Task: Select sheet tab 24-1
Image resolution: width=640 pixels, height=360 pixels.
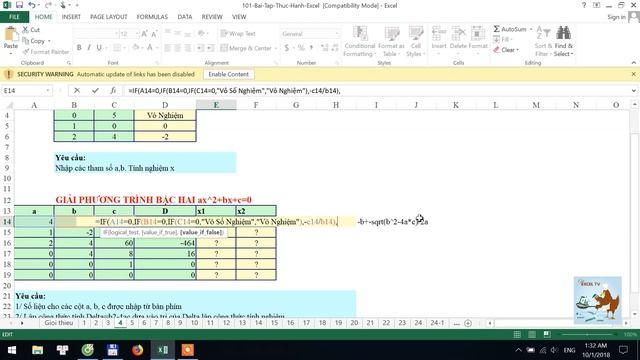Action: tap(437, 323)
